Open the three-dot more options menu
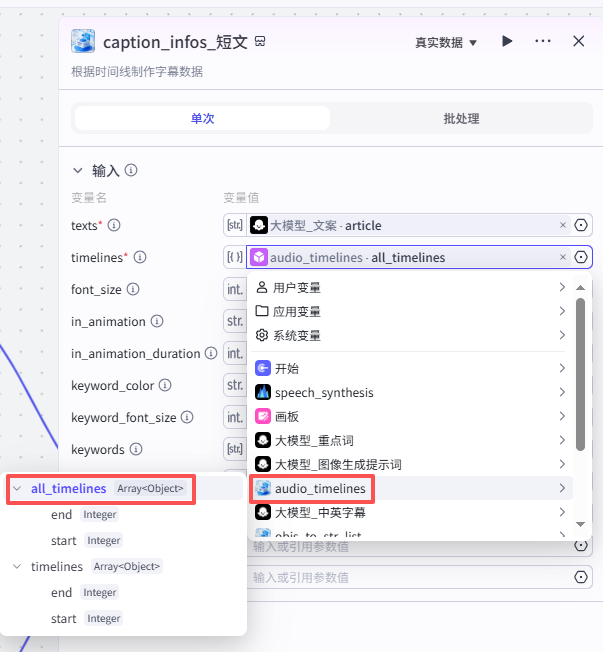The width and height of the screenshot is (603, 652). pos(543,41)
